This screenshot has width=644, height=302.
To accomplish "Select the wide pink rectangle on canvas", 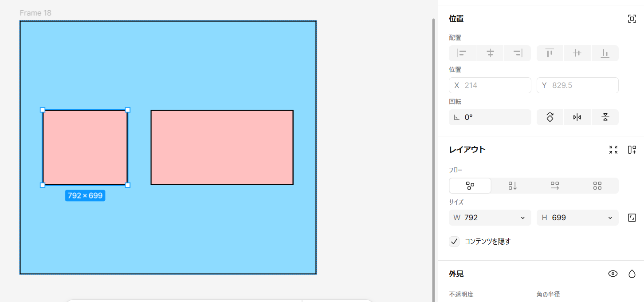I will click(222, 147).
